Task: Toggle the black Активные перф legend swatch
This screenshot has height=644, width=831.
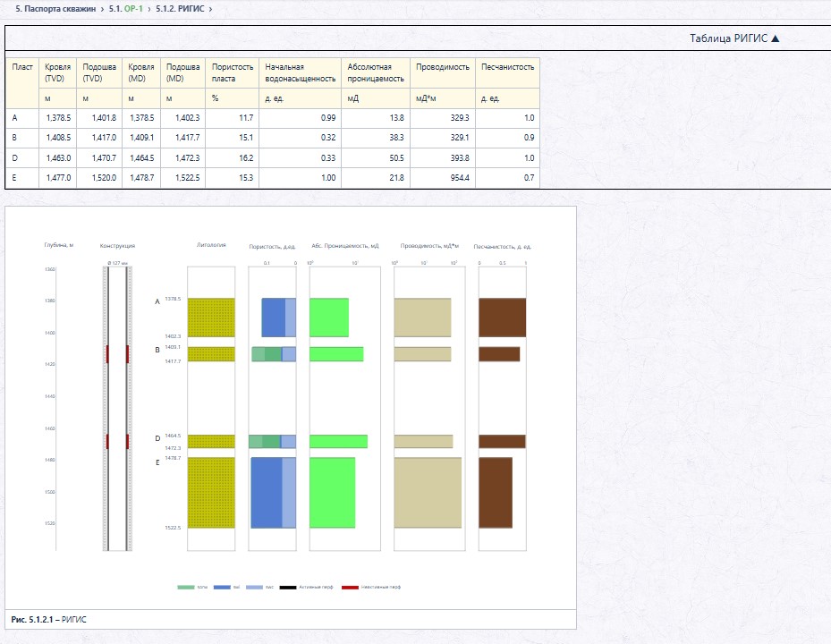Action: tap(288, 588)
